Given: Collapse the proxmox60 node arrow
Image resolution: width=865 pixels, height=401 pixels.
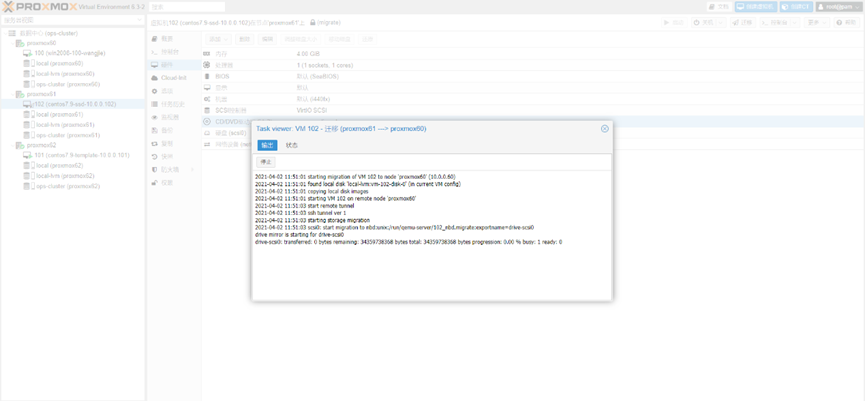Looking at the screenshot, I should click(x=13, y=43).
